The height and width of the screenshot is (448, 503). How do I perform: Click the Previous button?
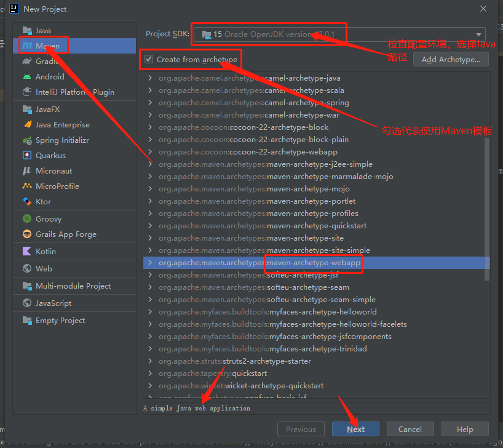pos(301,429)
